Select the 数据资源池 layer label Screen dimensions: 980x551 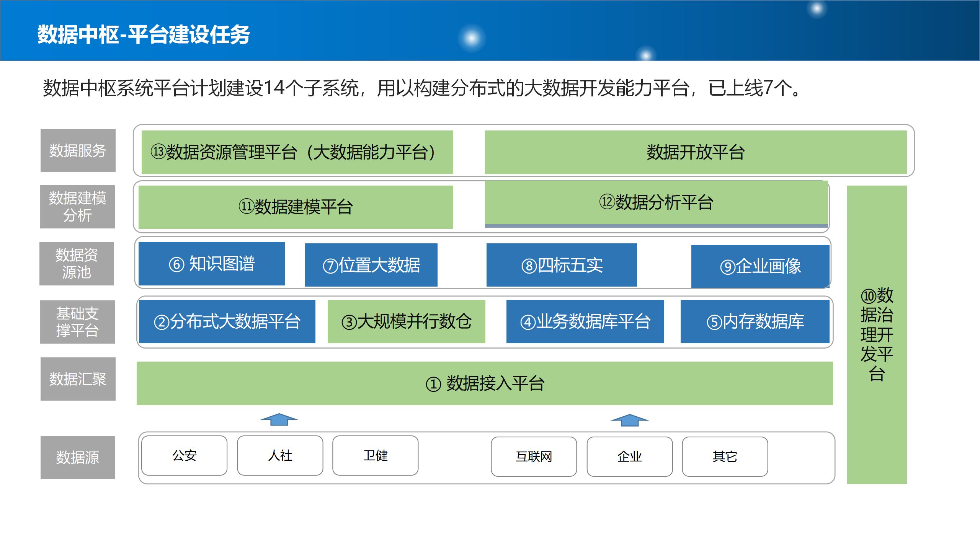tap(77, 263)
